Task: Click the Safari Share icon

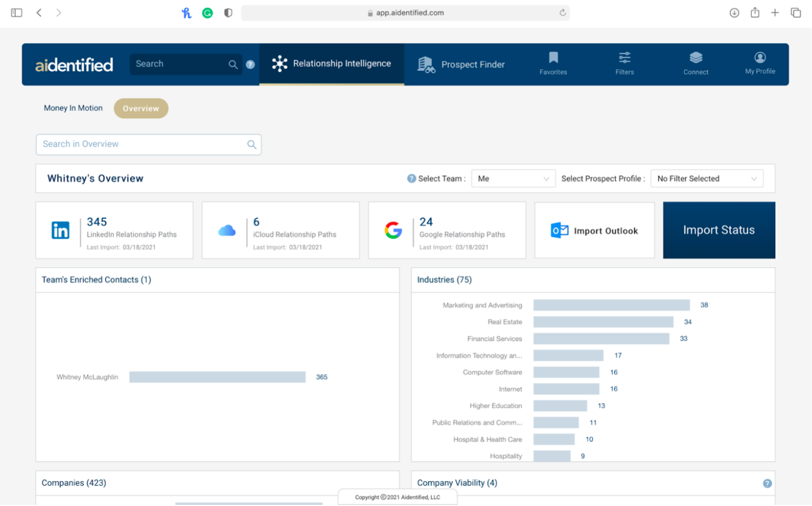Action: [755, 13]
